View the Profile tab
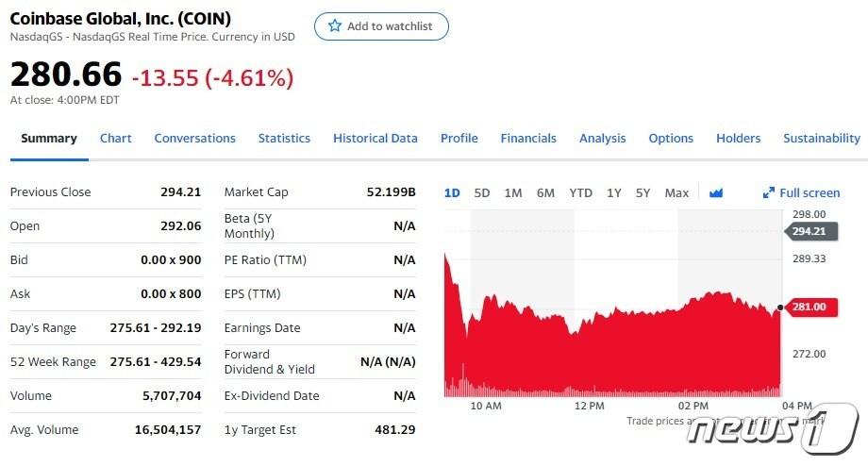Screen dimensions: 868x466 coord(459,139)
